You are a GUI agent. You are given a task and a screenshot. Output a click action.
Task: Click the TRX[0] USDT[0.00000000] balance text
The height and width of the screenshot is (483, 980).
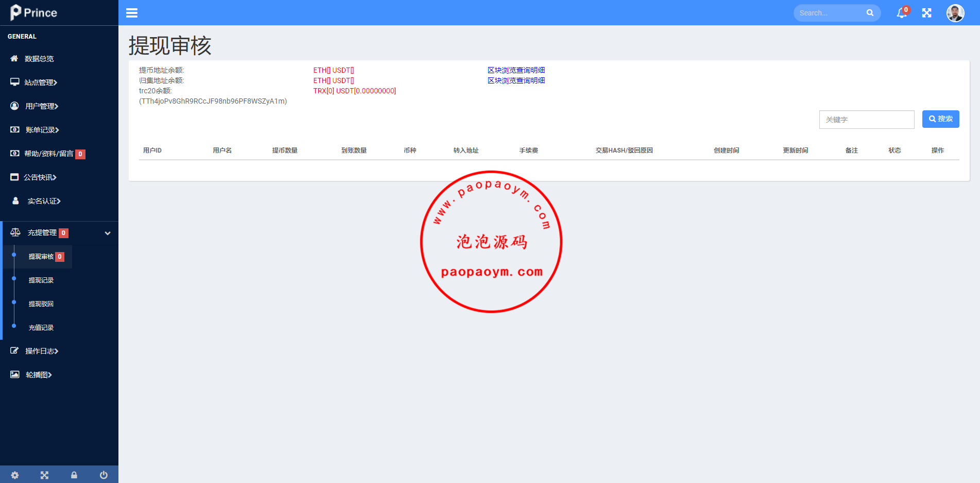[x=354, y=91]
